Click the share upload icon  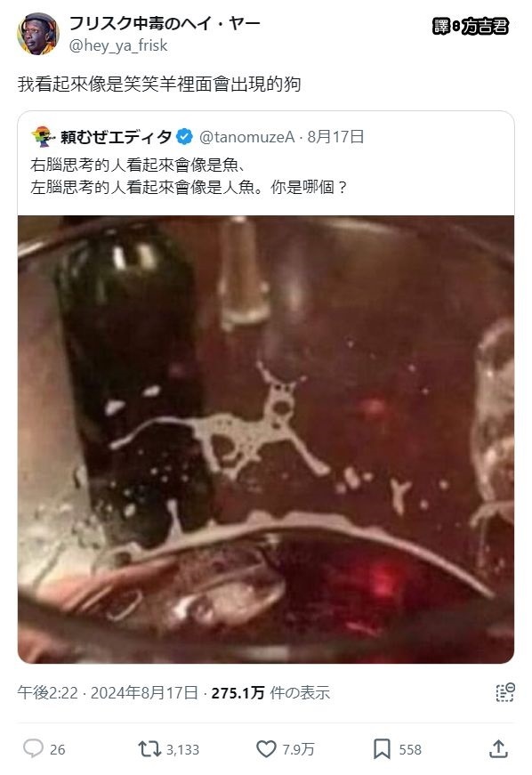click(498, 749)
